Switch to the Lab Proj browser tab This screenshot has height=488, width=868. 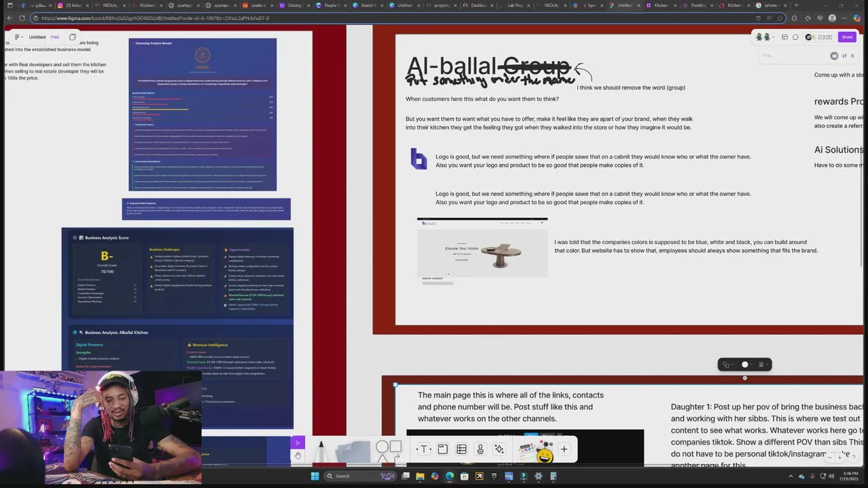[515, 5]
